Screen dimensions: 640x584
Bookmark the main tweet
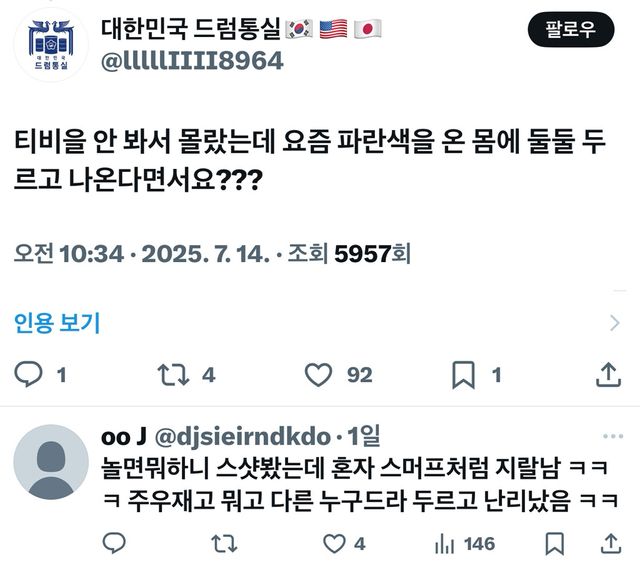click(x=463, y=375)
